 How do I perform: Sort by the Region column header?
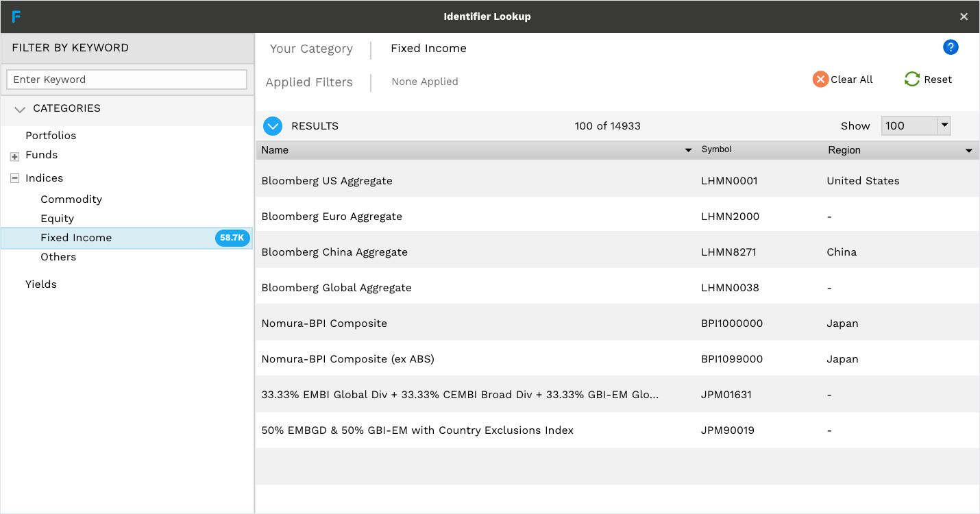pyautogui.click(x=844, y=150)
